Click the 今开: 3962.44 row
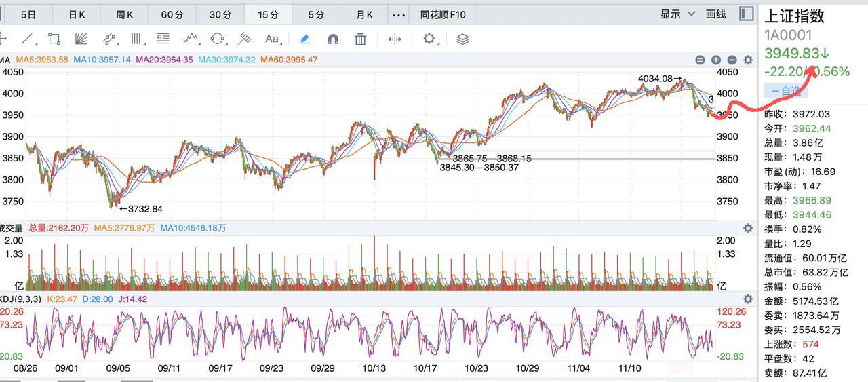The width and height of the screenshot is (868, 382). point(797,128)
